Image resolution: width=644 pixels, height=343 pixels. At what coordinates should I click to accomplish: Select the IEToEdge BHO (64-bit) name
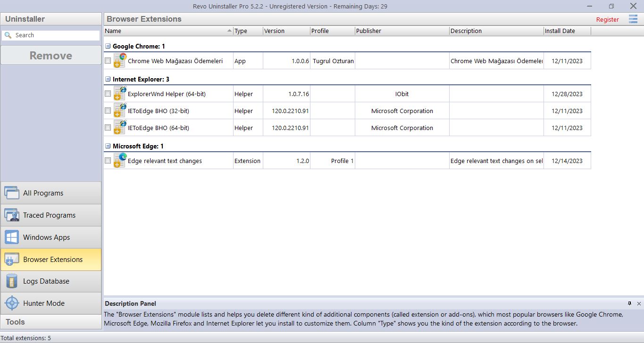point(159,128)
